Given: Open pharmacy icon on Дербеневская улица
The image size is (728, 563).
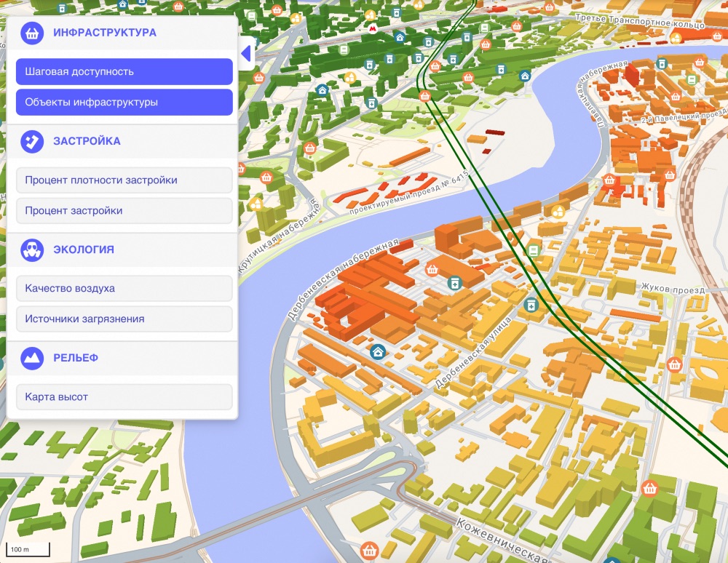Looking at the screenshot, I should click(531, 306).
